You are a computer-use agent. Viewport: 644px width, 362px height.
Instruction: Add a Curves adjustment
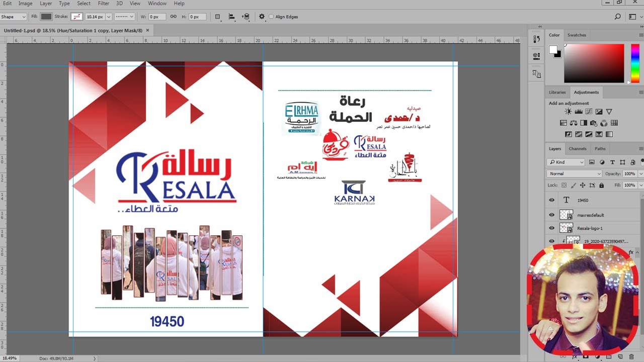click(x=589, y=112)
